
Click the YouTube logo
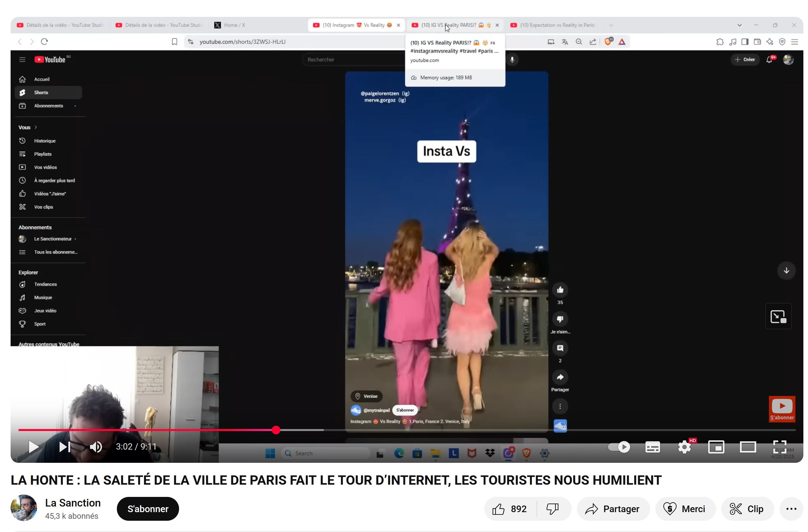[50, 59]
